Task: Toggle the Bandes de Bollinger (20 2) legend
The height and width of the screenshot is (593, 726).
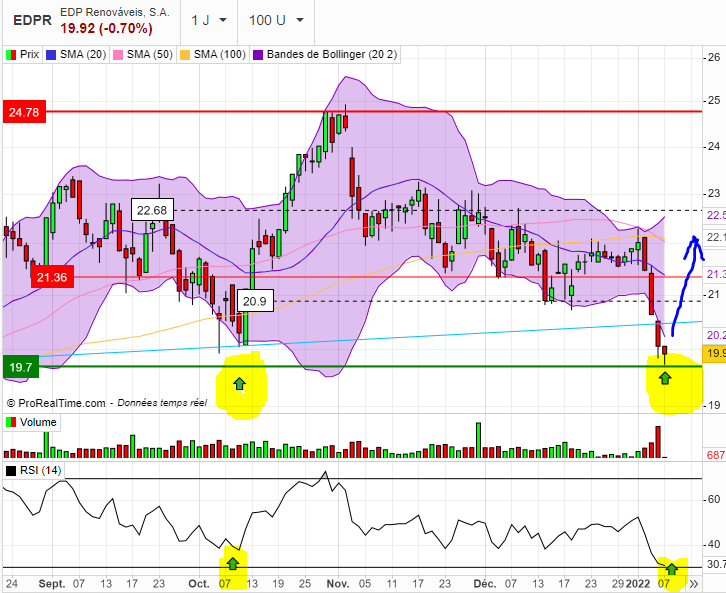Action: click(x=325, y=54)
